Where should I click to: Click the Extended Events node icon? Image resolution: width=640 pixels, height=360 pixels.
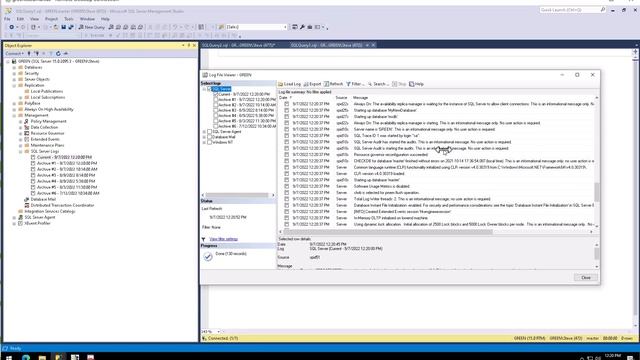pos(27,139)
